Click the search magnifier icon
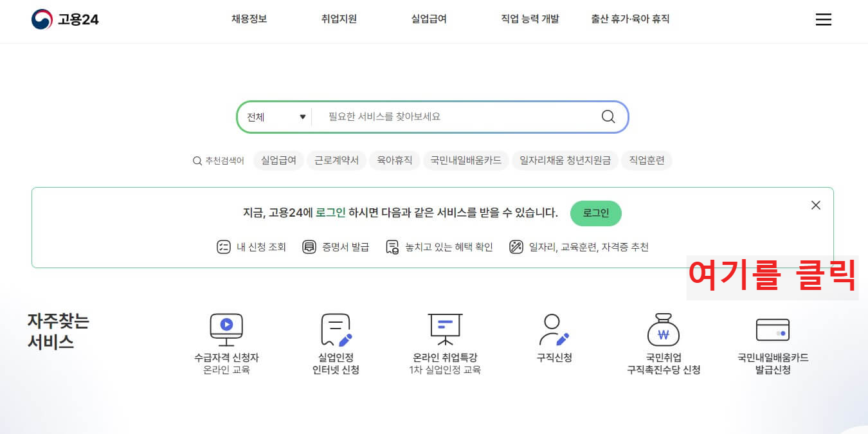The width and height of the screenshot is (868, 434). [x=608, y=117]
